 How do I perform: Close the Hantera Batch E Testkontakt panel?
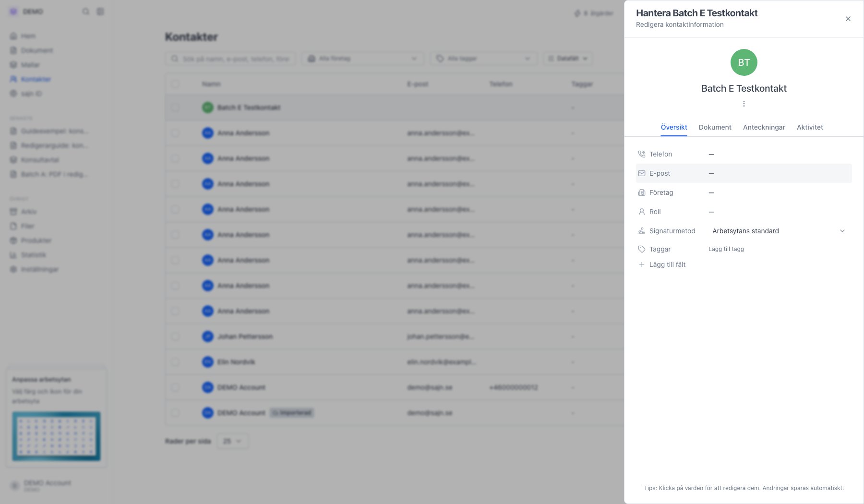tap(848, 19)
